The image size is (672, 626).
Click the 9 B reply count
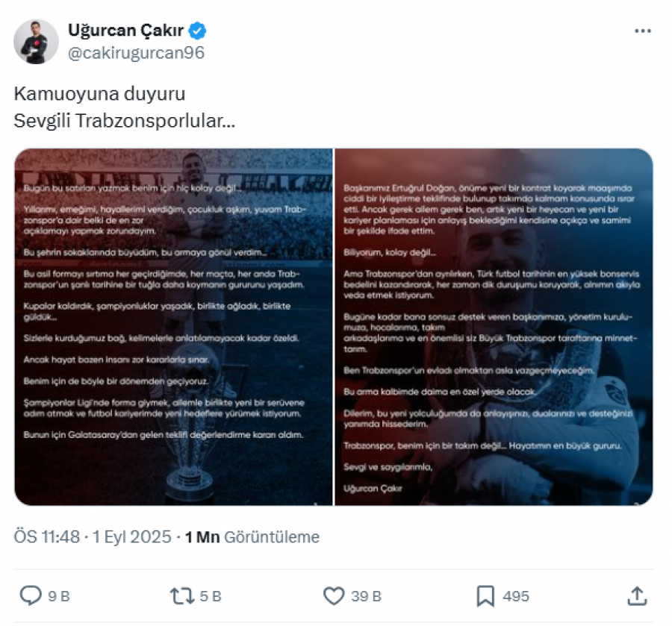(x=59, y=596)
